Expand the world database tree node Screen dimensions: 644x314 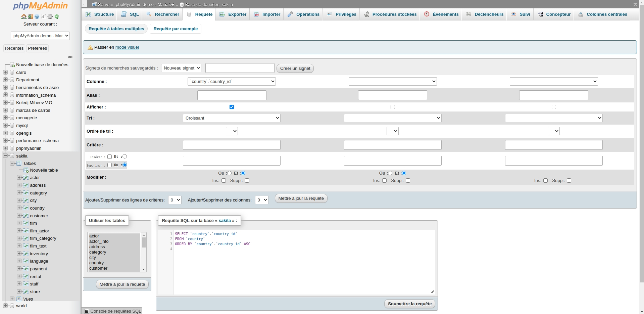pos(5,306)
